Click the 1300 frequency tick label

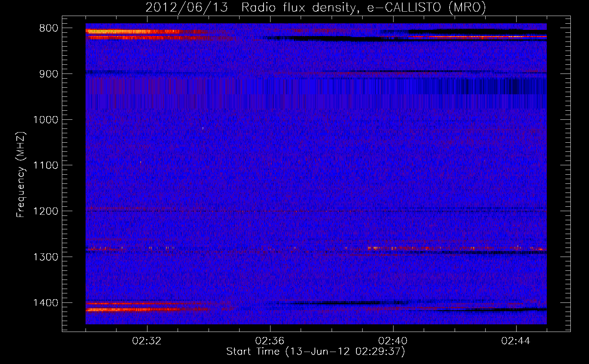pyautogui.click(x=46, y=257)
